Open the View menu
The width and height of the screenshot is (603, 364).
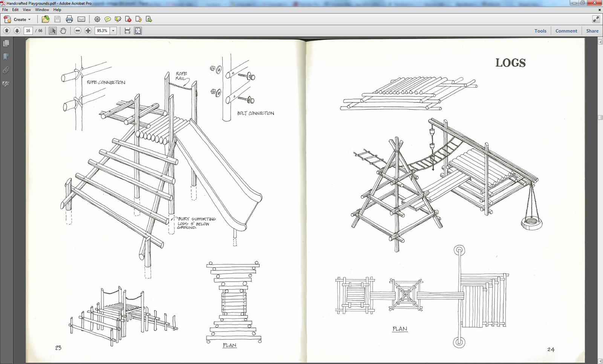[27, 10]
